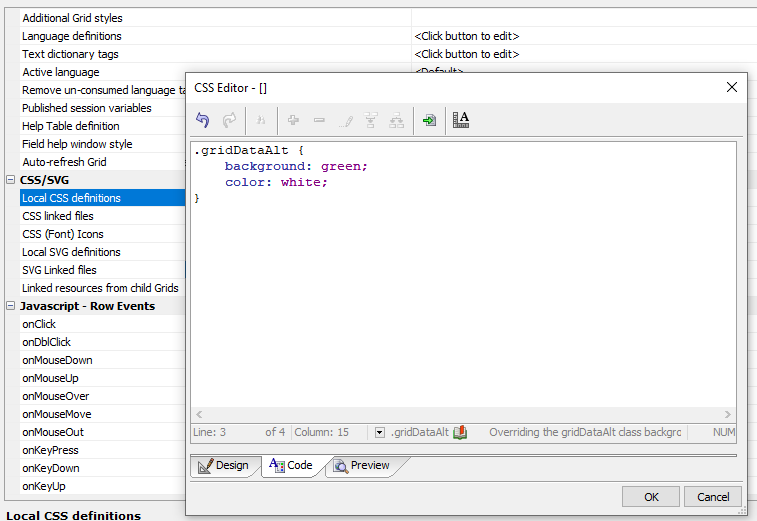The height and width of the screenshot is (521, 757).
Task: Click the NUM indicator in status bar
Action: click(724, 432)
